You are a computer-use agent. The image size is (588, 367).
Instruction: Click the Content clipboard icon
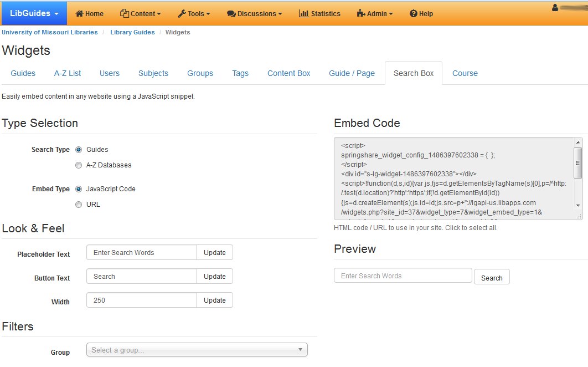124,13
